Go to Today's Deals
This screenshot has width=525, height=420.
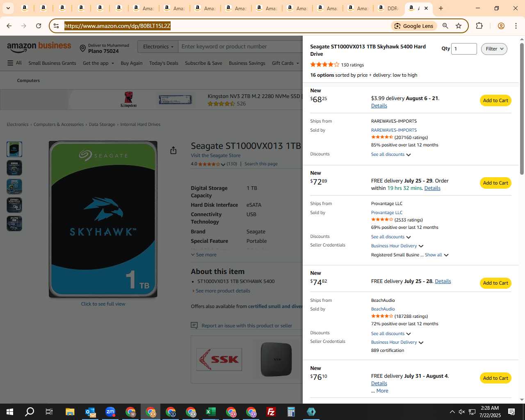[x=164, y=63]
